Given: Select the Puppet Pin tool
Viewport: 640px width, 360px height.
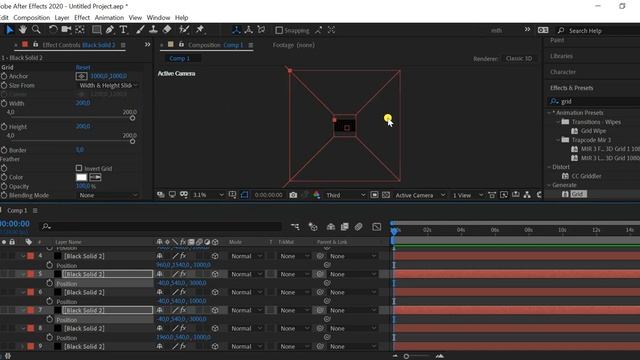Looking at the screenshot, I should coord(200,30).
